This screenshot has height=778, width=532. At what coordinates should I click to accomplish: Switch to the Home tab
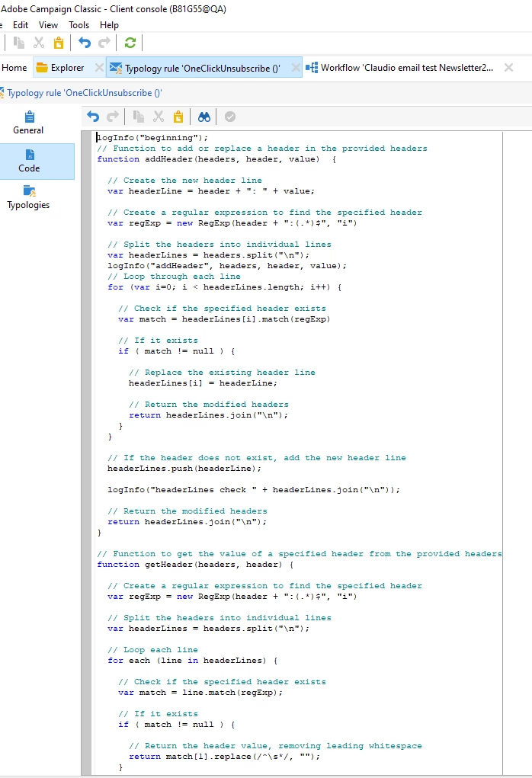coord(14,68)
